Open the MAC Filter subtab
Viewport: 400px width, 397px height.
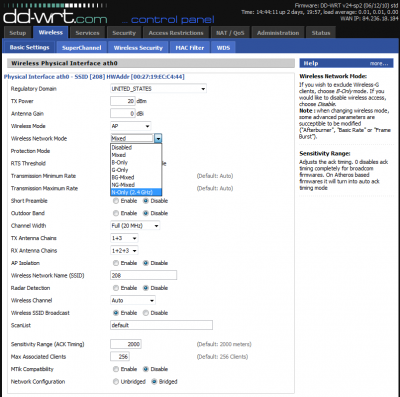tap(190, 48)
